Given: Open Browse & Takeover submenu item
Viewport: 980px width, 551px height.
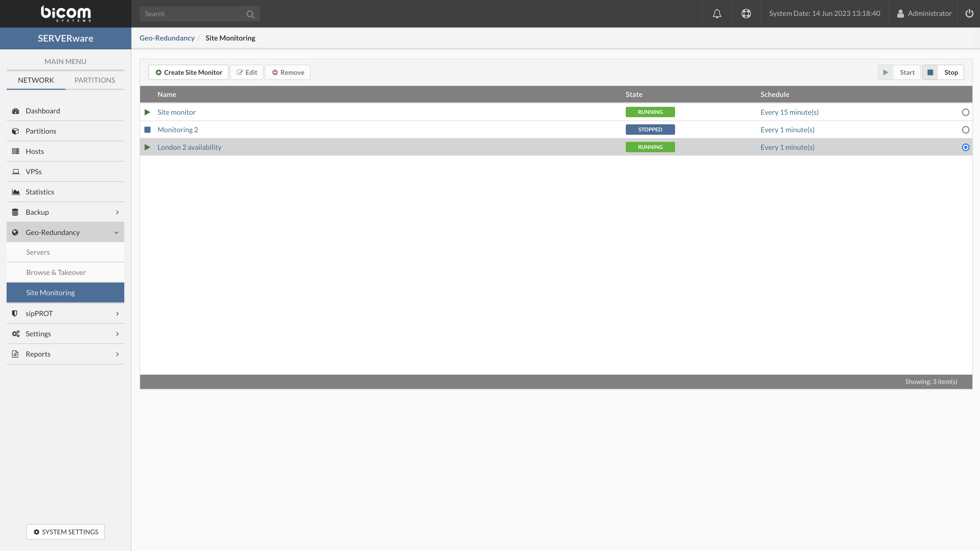Looking at the screenshot, I should [x=56, y=272].
